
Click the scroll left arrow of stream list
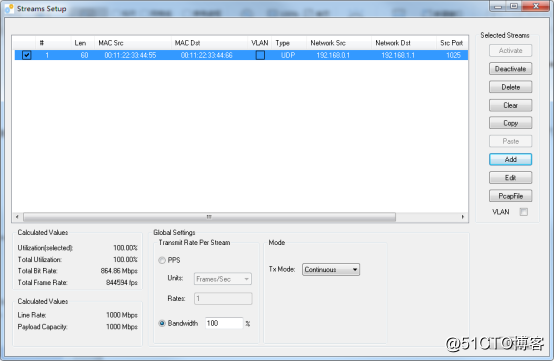[17, 217]
